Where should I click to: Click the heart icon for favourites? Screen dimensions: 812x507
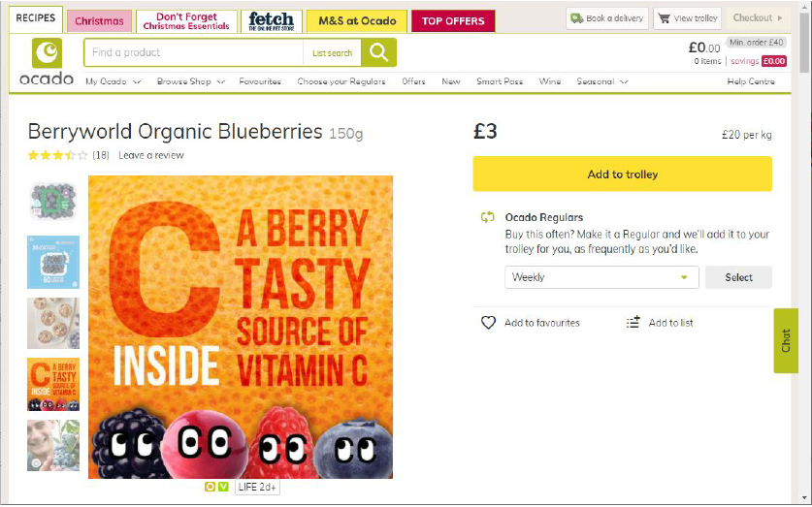pyautogui.click(x=489, y=323)
